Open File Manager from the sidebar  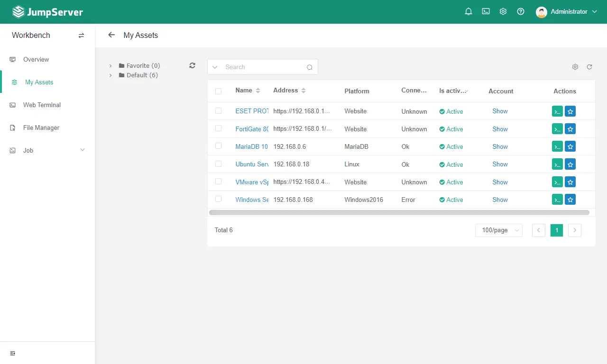(47, 127)
